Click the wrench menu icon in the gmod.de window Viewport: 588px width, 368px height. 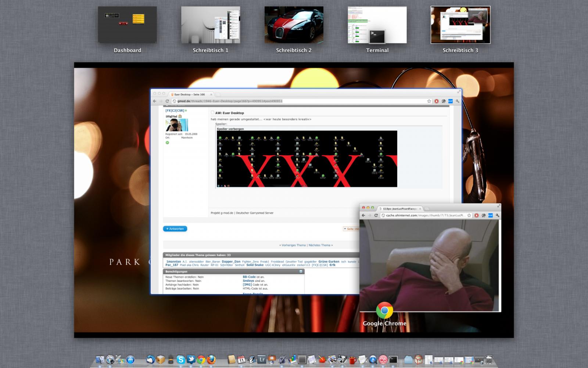click(x=458, y=101)
